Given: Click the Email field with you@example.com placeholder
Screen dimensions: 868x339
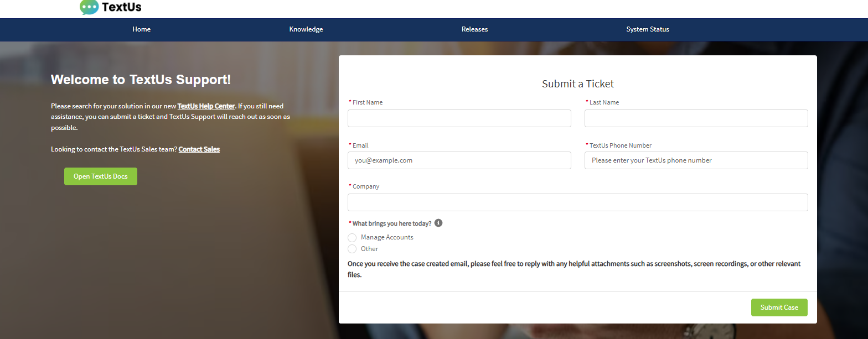Looking at the screenshot, I should (x=459, y=160).
